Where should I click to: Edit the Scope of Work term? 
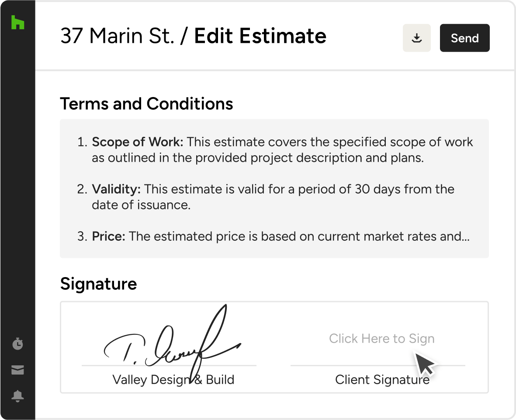(x=275, y=150)
